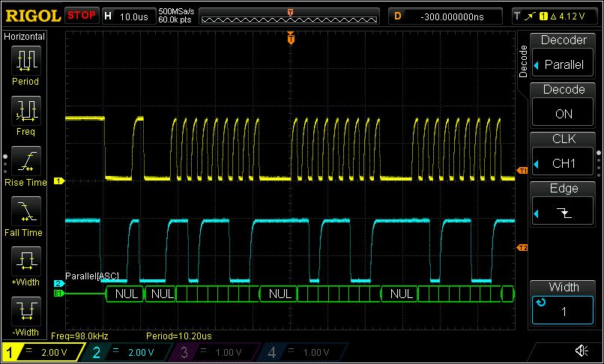
Task: Select the Freq measurement icon
Action: (25, 111)
